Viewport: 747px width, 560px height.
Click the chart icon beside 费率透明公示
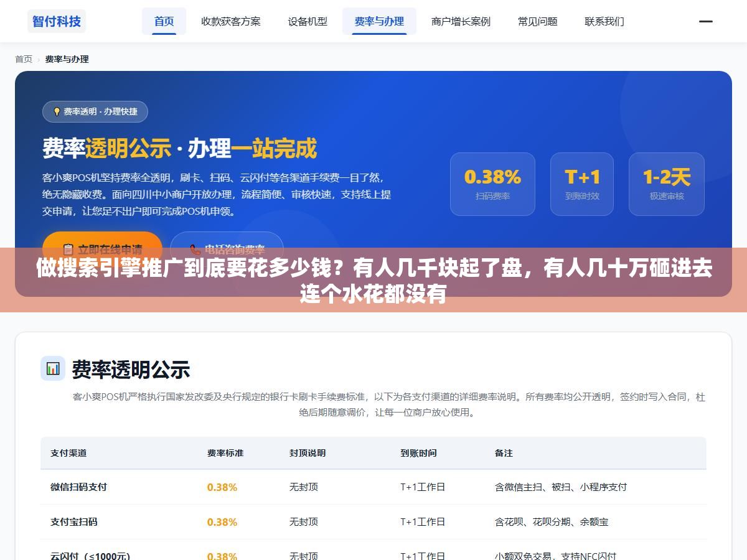53,368
